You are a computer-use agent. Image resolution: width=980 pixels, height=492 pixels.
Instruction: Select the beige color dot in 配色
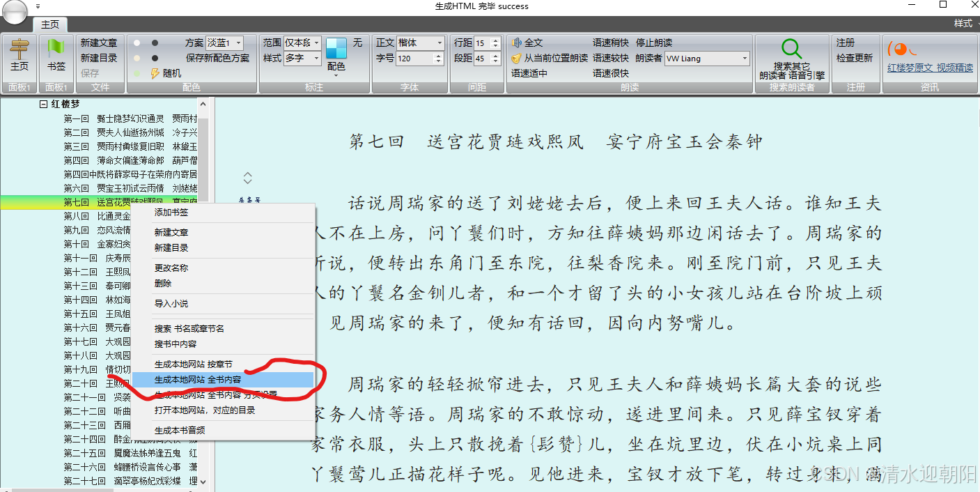pyautogui.click(x=137, y=58)
